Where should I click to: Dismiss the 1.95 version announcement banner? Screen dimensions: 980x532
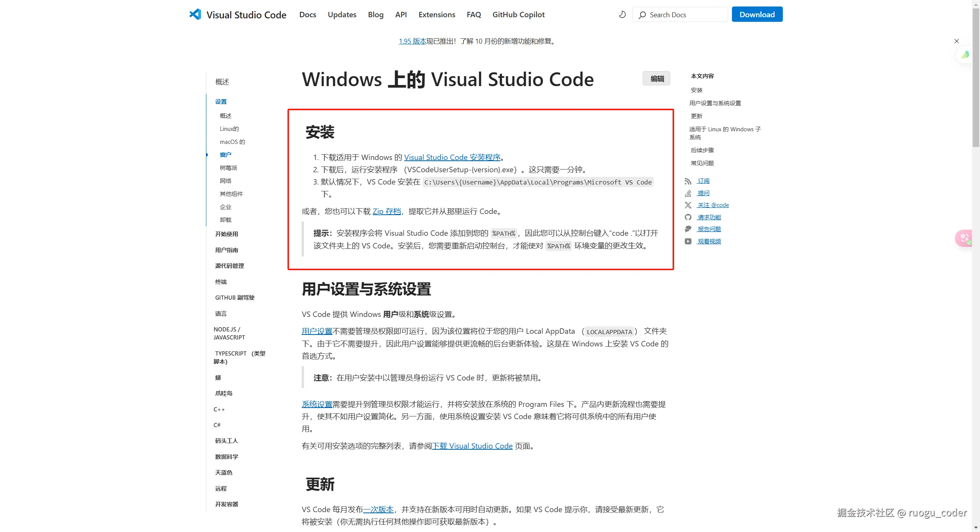click(x=957, y=41)
